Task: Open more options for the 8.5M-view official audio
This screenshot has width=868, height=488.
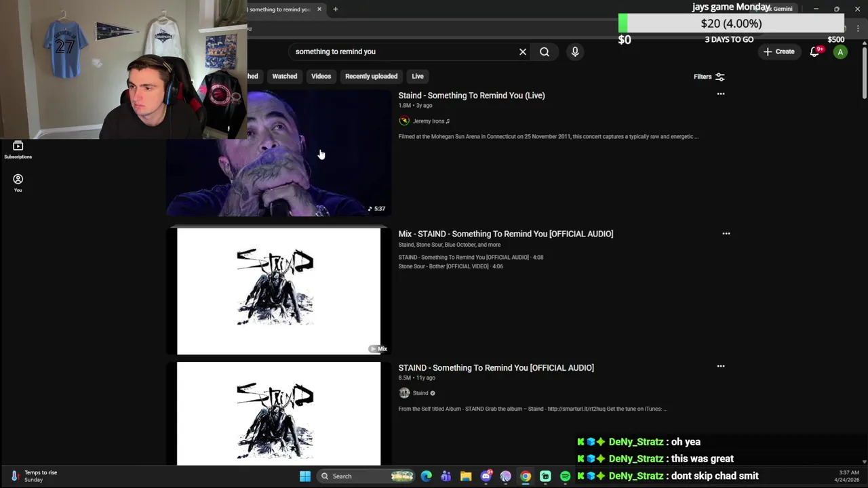Action: point(721,367)
